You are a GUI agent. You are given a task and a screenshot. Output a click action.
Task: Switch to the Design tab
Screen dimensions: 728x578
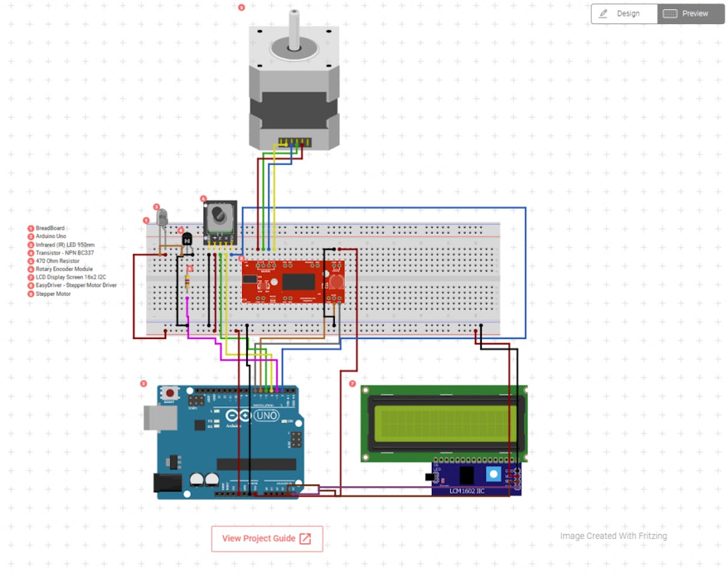click(624, 13)
